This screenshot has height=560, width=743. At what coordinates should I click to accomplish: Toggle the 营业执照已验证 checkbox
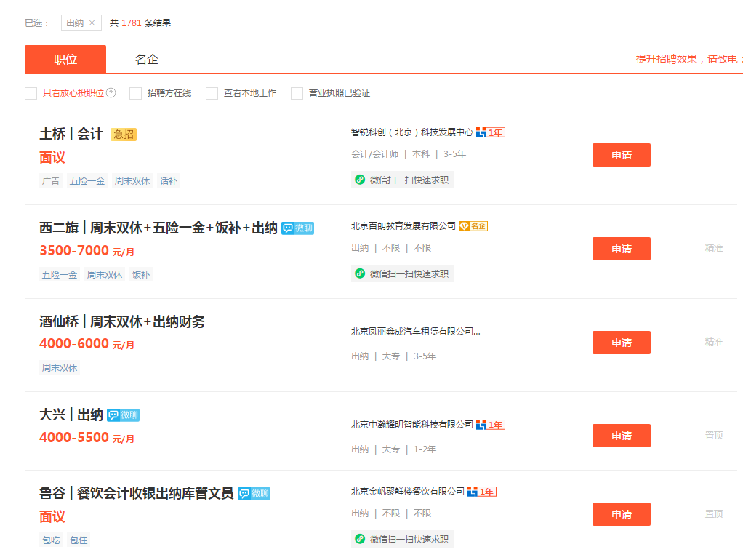297,93
